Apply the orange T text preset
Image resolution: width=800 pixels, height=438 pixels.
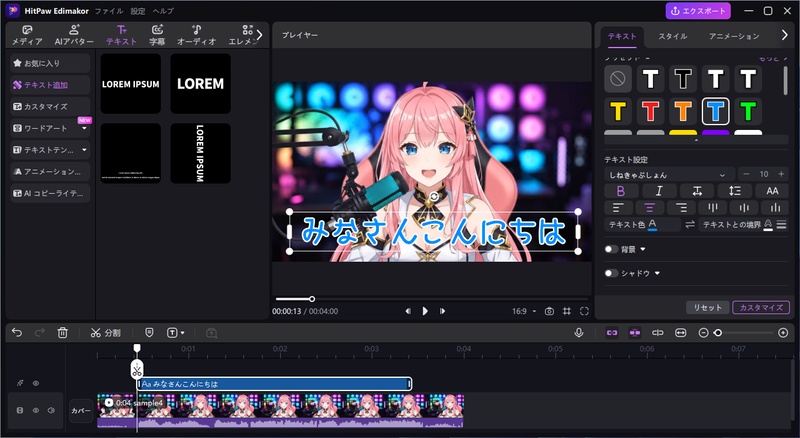click(x=683, y=111)
